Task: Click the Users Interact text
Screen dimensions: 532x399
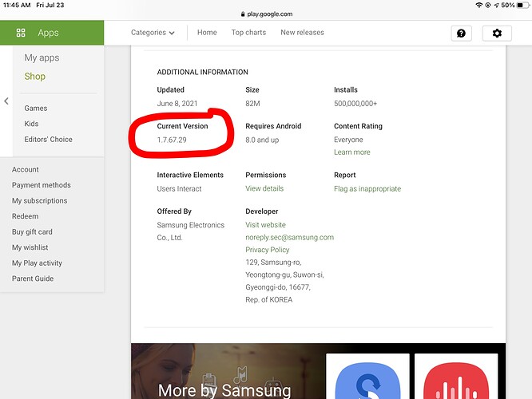Action: [179, 189]
